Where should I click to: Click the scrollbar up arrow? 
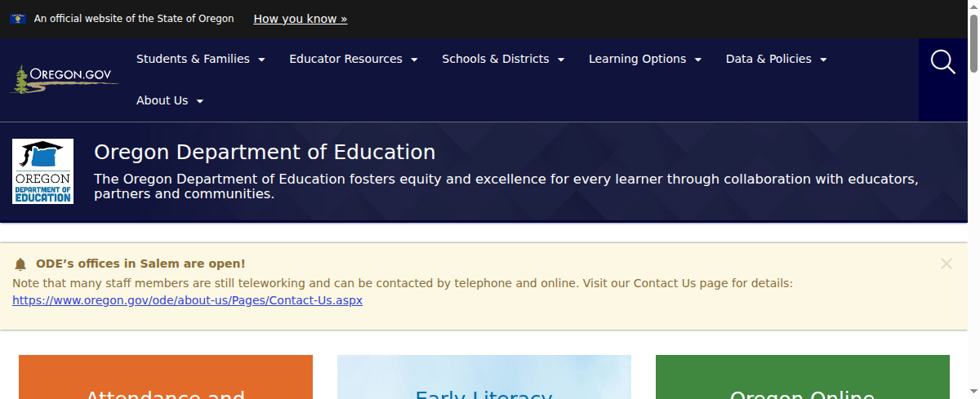[x=973, y=6]
